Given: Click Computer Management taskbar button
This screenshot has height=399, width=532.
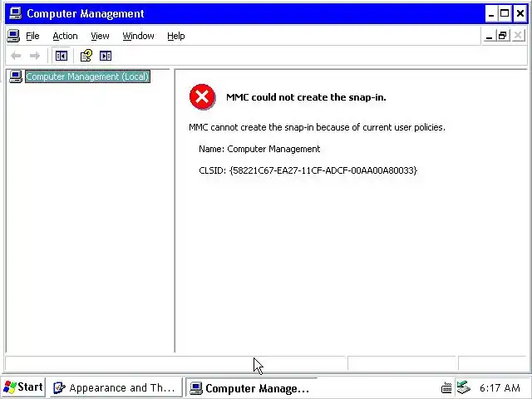Looking at the screenshot, I should [251, 388].
